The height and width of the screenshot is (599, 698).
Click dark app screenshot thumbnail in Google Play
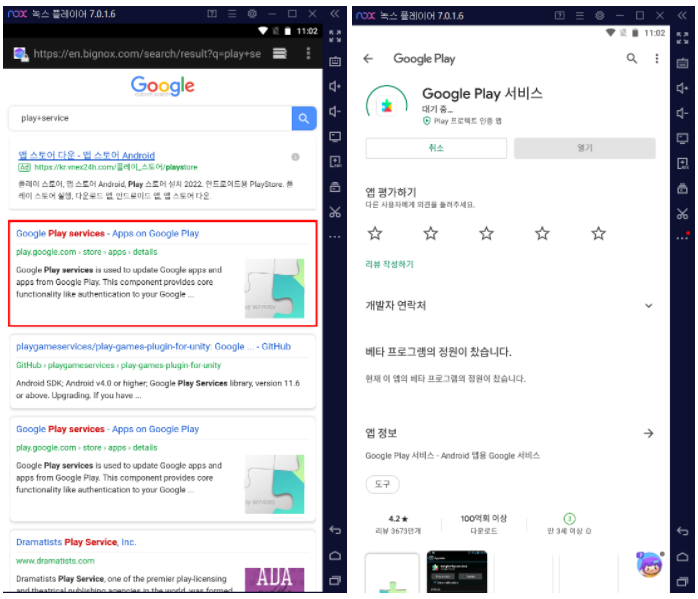[x=457, y=571]
